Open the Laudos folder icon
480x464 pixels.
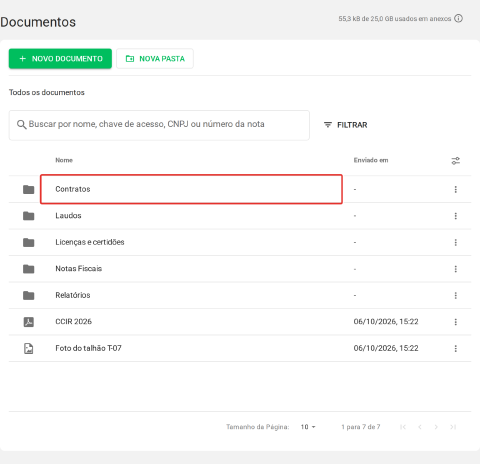tap(29, 216)
